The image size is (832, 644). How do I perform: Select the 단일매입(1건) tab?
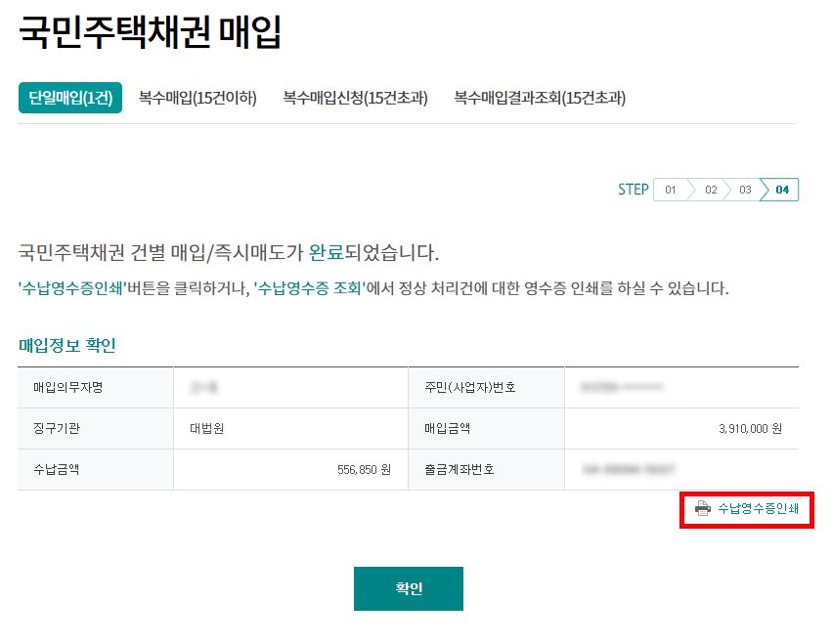70,98
